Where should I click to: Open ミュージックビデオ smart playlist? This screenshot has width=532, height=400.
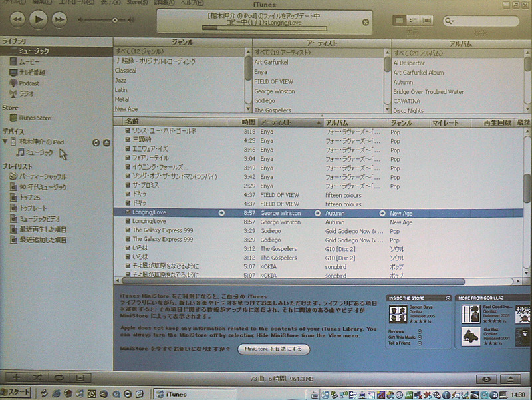click(x=40, y=219)
